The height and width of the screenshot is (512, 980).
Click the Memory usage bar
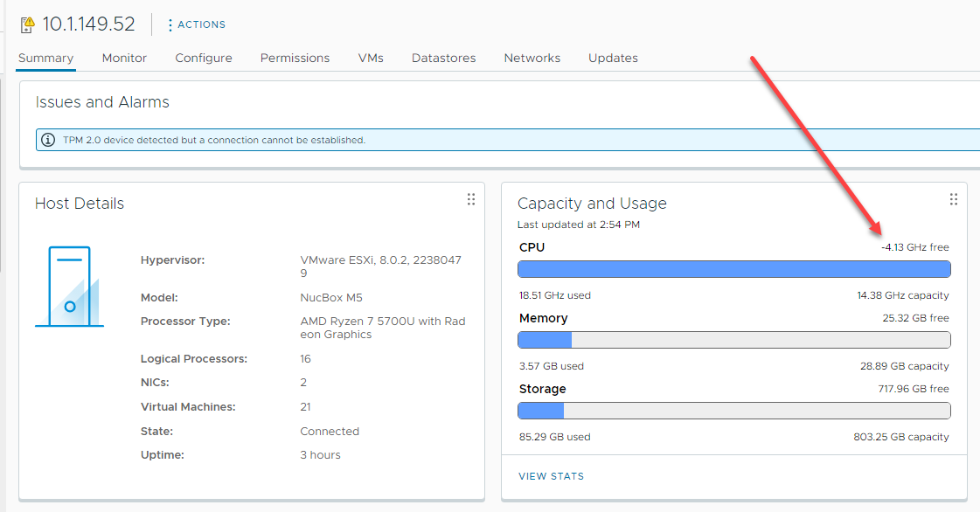pos(733,340)
